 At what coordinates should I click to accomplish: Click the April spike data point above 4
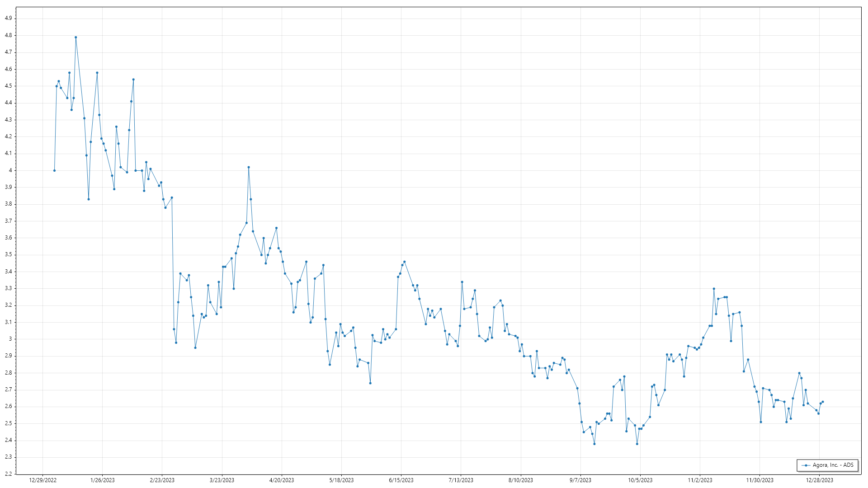249,167
